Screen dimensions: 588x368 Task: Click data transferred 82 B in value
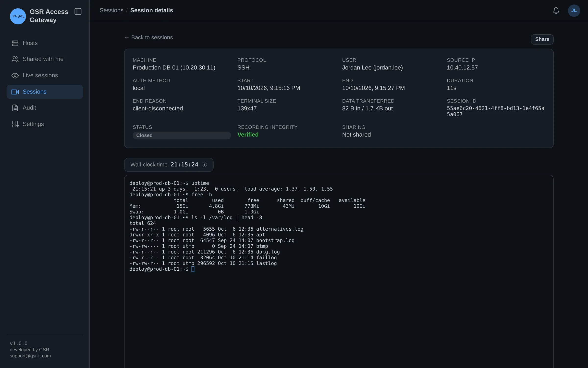click(x=367, y=108)
